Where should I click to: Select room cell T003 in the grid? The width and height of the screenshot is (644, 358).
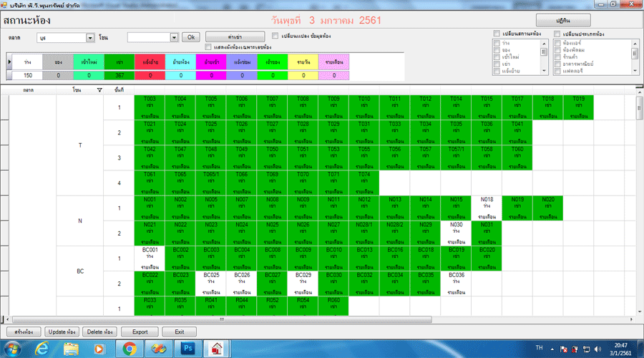(x=150, y=107)
